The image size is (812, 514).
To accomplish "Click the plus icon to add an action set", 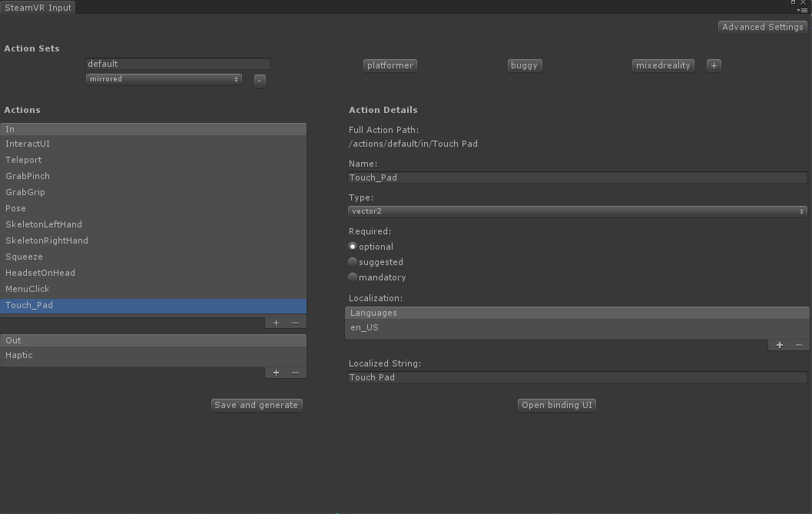I will [x=713, y=65].
